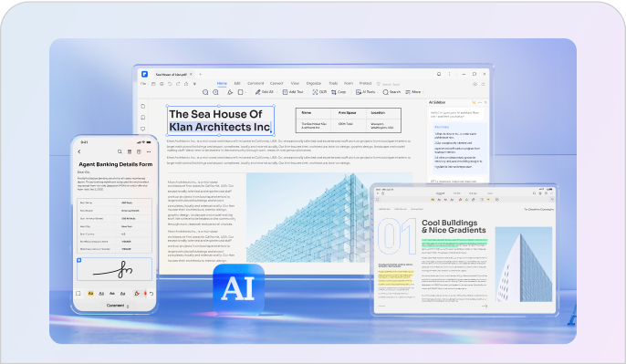The height and width of the screenshot is (364, 626).
Task: Open the Edit All dropdown arrow
Action: point(276,92)
